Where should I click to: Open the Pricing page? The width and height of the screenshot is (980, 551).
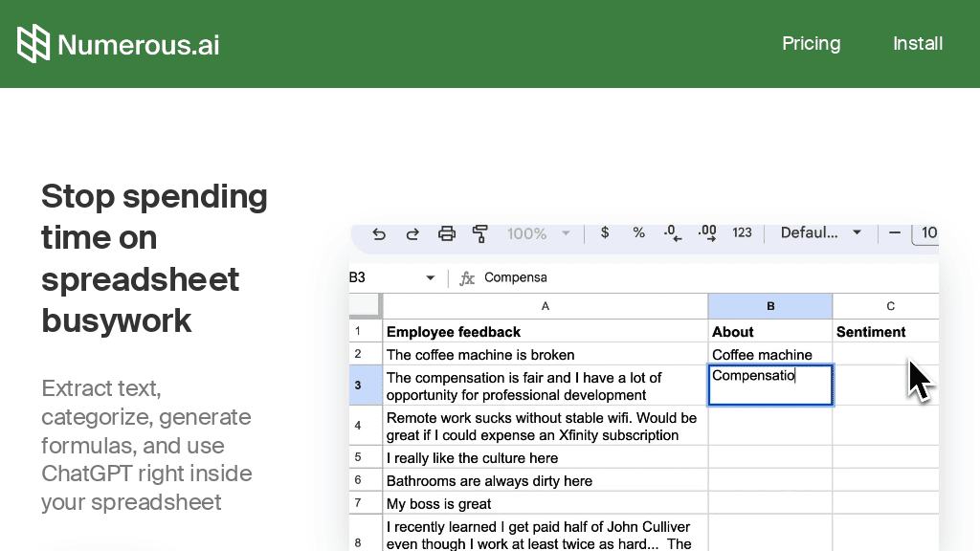pyautogui.click(x=811, y=43)
